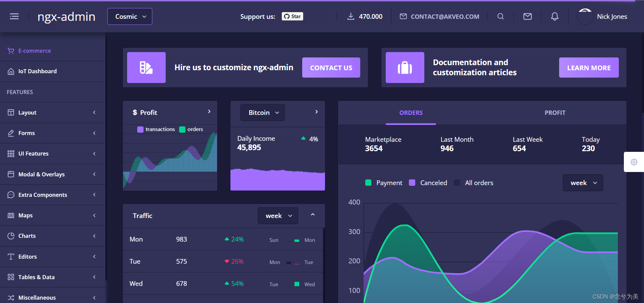Open the messages mail icon in header
This screenshot has width=644, height=303.
pos(528,16)
